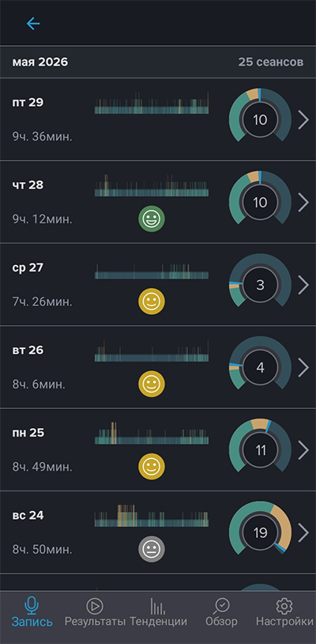Tap snore timeline graph for вс 24
The width and height of the screenshot is (316, 644).
coord(152,516)
